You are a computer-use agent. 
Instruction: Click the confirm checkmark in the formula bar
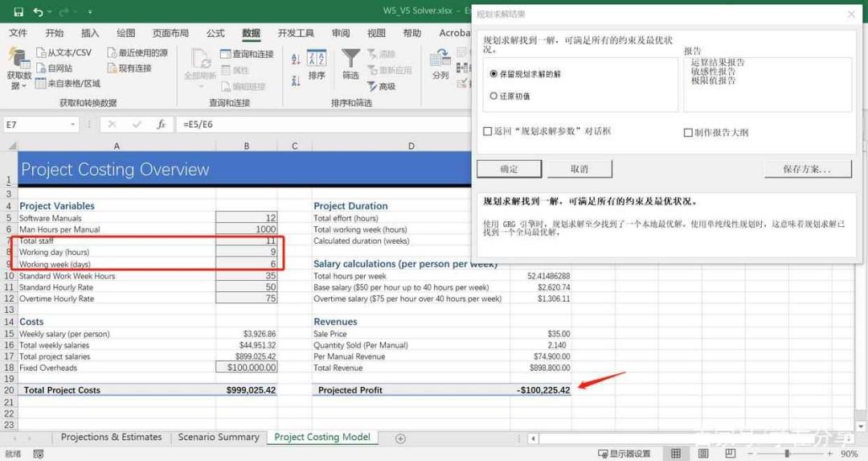[x=137, y=125]
